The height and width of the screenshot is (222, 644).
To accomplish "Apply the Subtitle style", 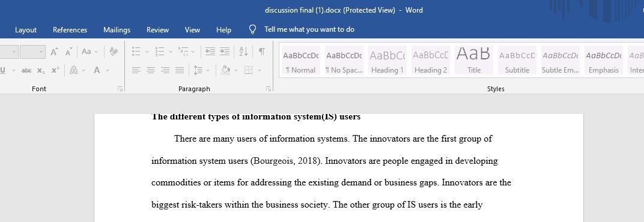I will coord(517,61).
